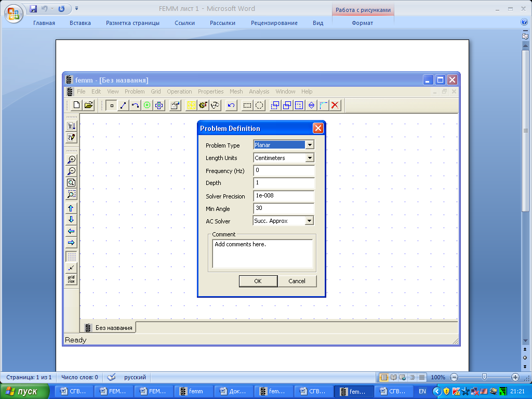532x399 pixels.
Task: Click the Depth input field
Action: tap(284, 183)
